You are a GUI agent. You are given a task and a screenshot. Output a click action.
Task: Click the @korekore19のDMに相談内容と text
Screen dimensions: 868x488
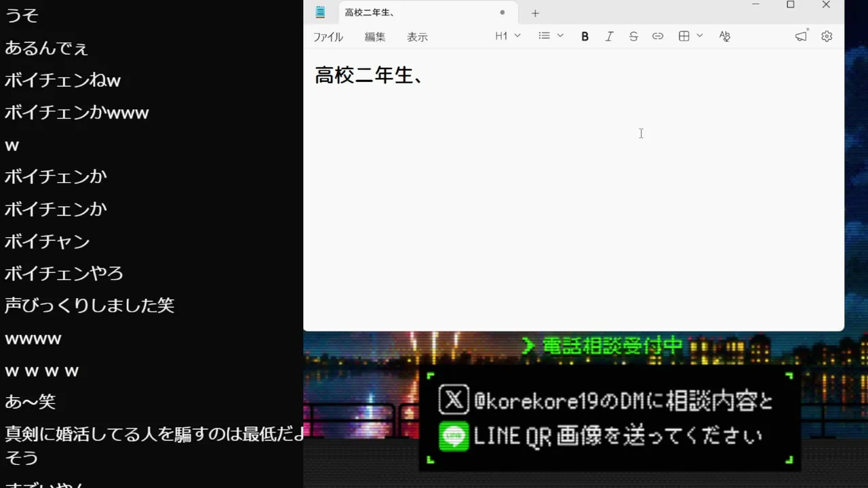click(623, 401)
